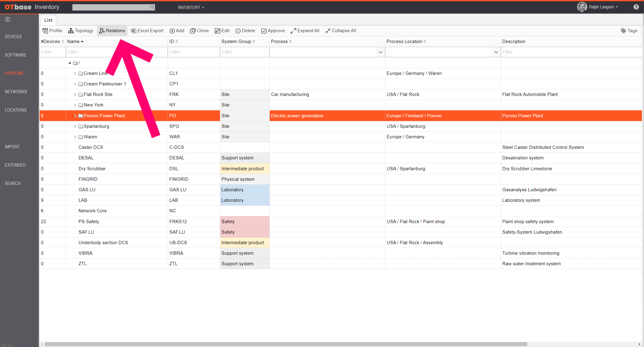Expand the Cream Line node
This screenshot has width=644, height=347.
coord(75,73)
